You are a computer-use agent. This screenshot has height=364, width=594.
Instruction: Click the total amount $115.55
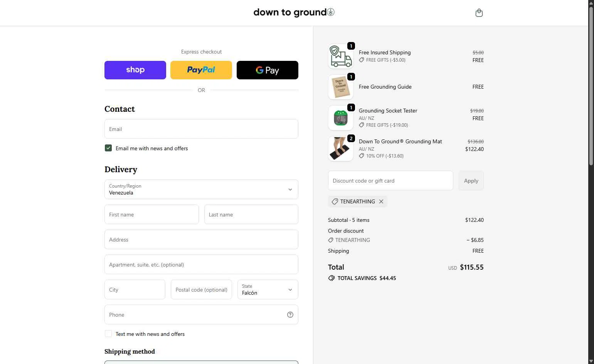[x=472, y=267]
